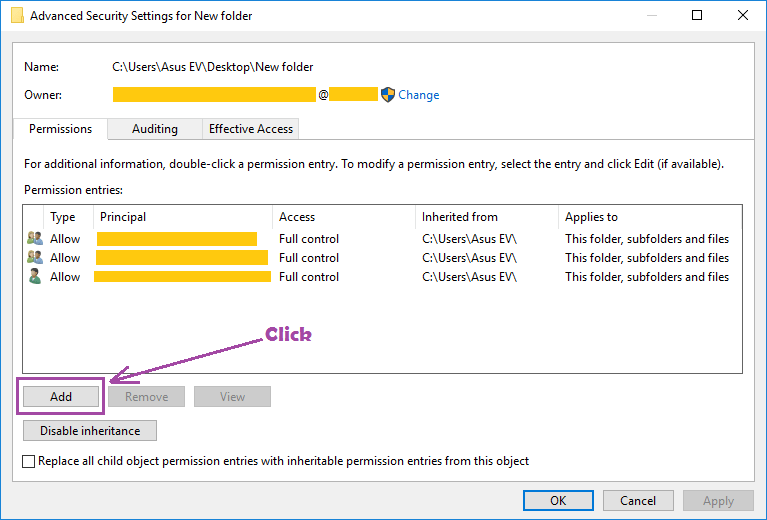Screen dimensions: 767x520
Task: Select the Permissions tab
Action: pyautogui.click(x=60, y=129)
